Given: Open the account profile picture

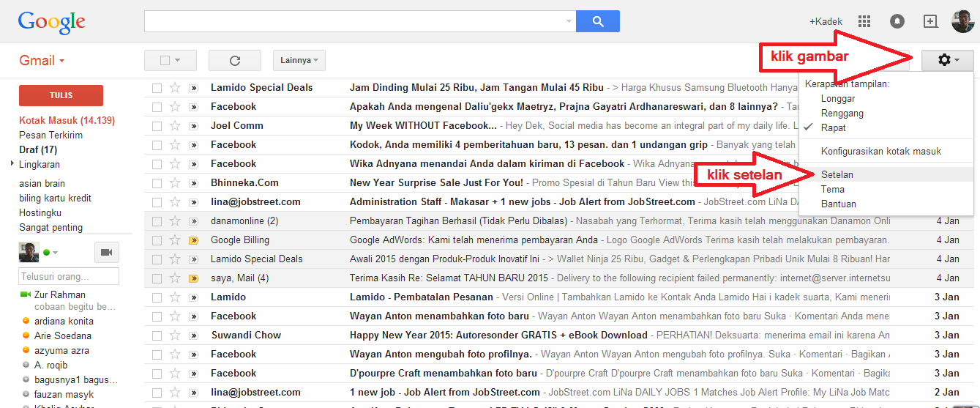Looking at the screenshot, I should pos(962,21).
